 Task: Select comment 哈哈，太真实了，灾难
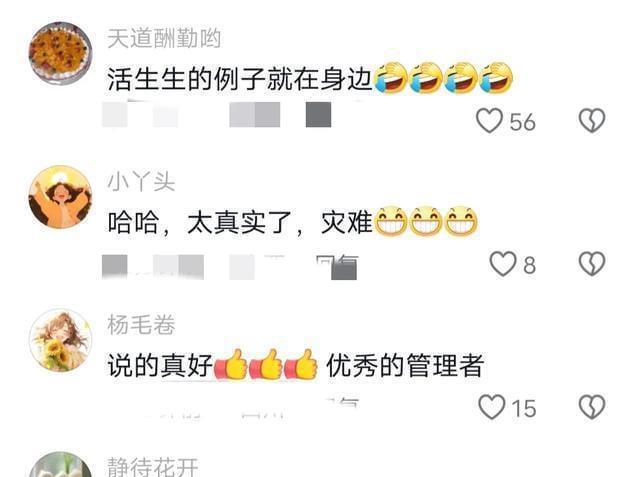coord(240,222)
